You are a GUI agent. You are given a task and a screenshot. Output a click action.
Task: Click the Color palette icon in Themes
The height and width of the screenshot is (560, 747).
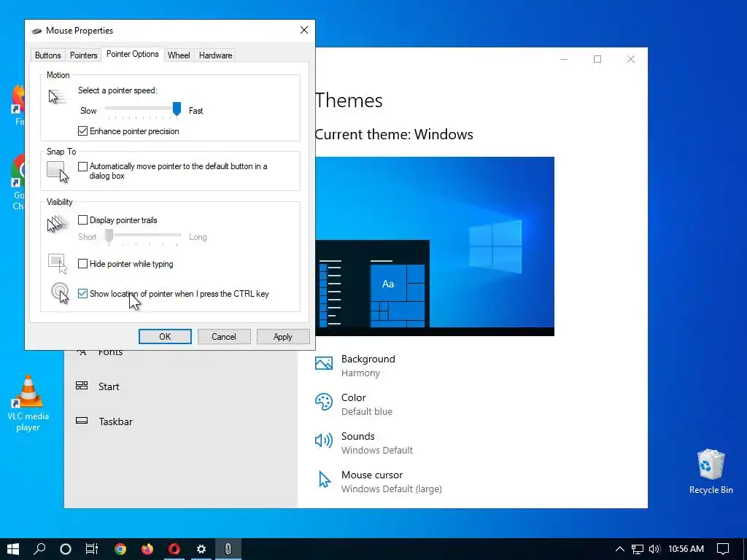pyautogui.click(x=324, y=402)
